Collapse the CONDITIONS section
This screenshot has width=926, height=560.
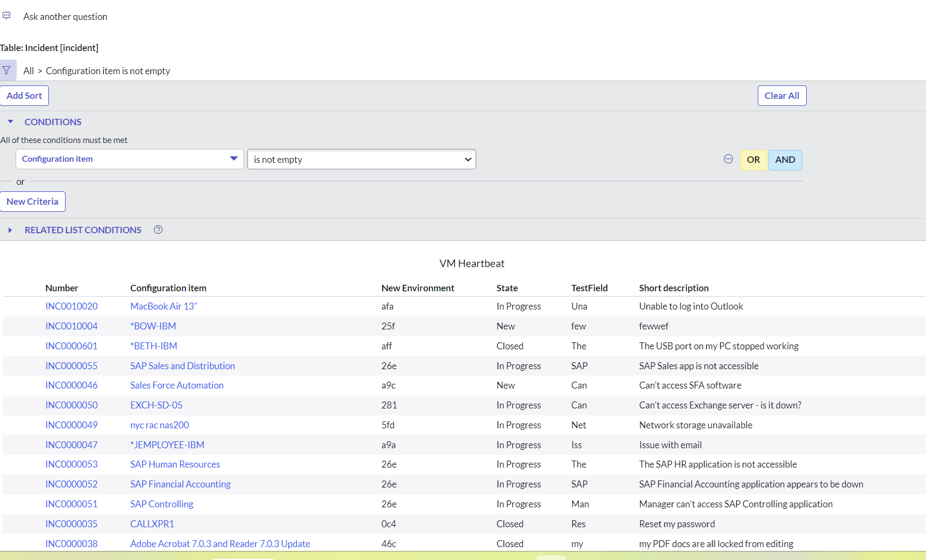tap(10, 121)
